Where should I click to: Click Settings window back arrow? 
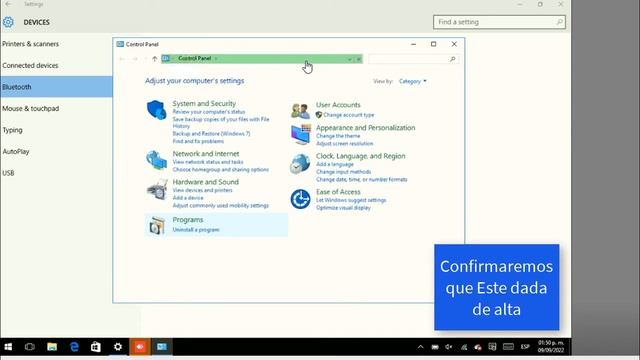click(8, 4)
